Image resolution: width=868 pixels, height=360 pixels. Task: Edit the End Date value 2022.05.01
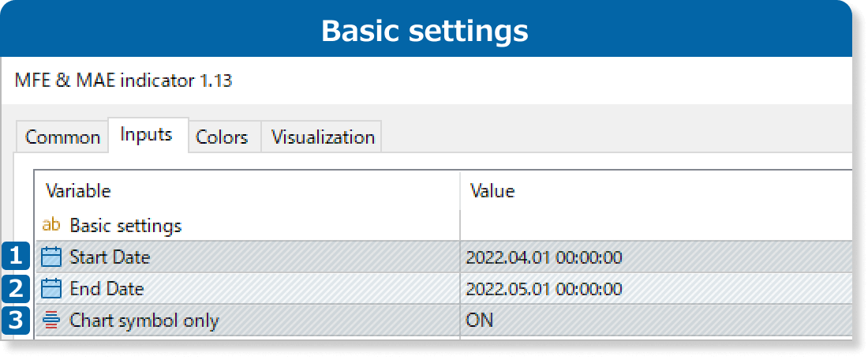point(544,289)
